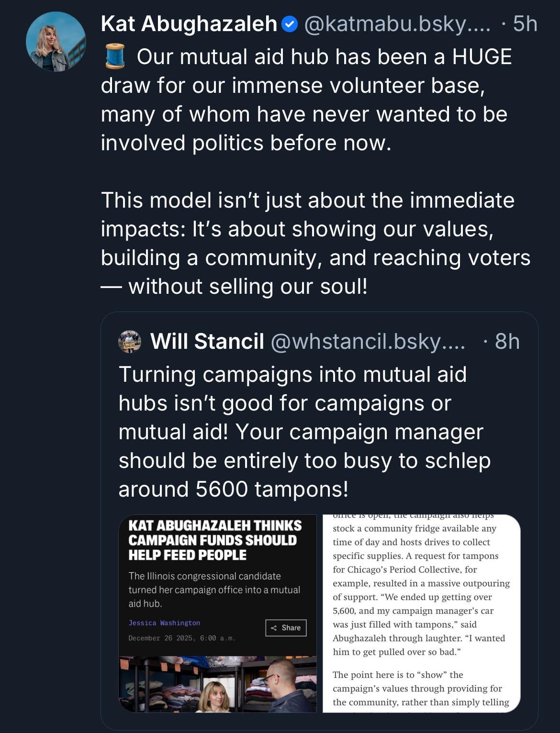Click the Jessica Washington author byline

tap(164, 623)
